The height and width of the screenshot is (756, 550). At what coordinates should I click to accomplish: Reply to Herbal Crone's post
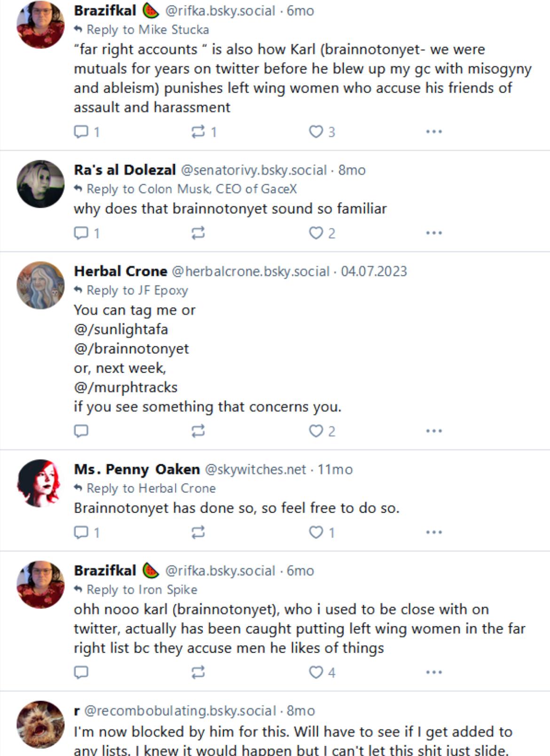[x=81, y=431]
